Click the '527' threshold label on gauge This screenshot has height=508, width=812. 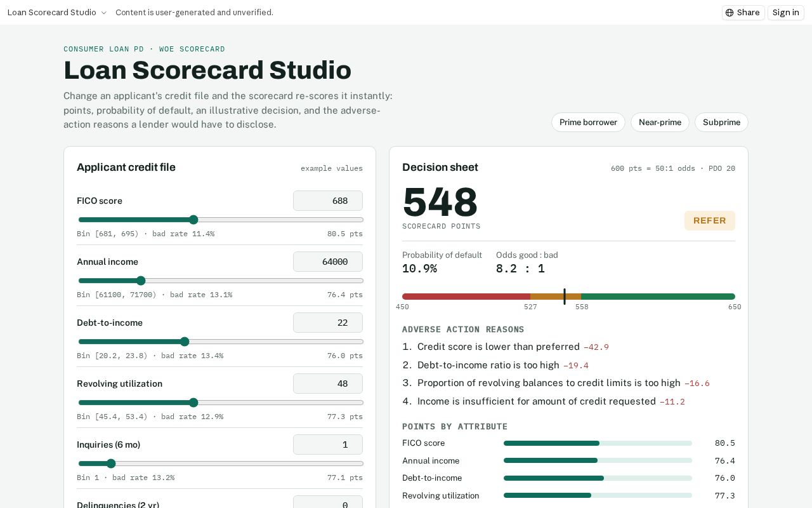click(x=530, y=307)
